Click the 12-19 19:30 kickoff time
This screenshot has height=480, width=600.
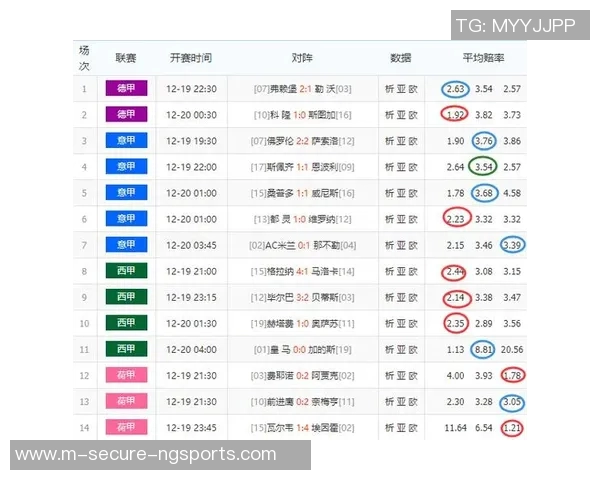(x=191, y=141)
